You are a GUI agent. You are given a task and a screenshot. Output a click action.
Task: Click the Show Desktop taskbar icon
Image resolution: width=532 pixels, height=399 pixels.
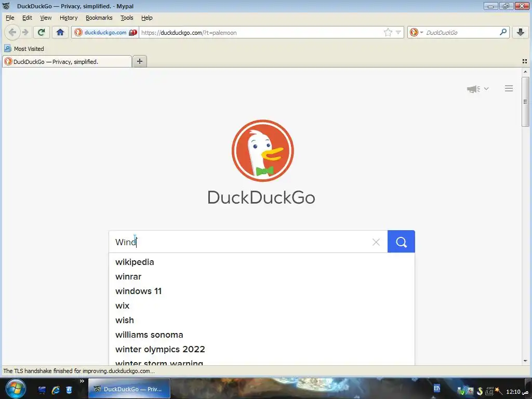pyautogui.click(x=42, y=390)
